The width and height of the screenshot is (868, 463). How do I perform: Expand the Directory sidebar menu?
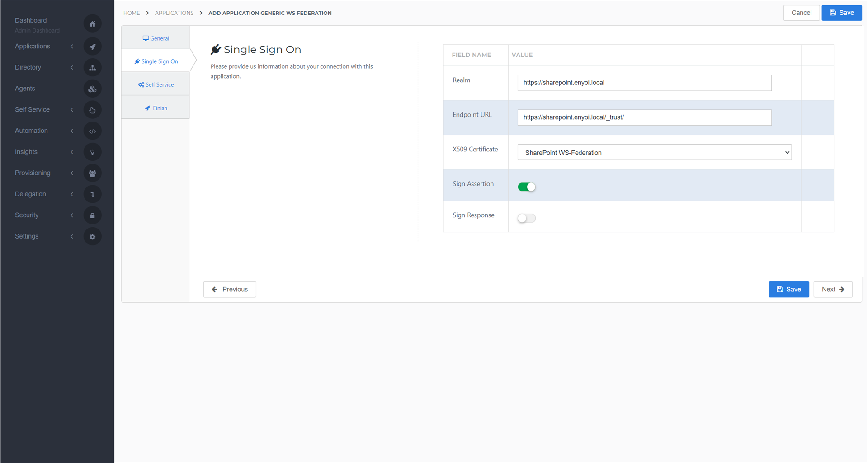72,67
